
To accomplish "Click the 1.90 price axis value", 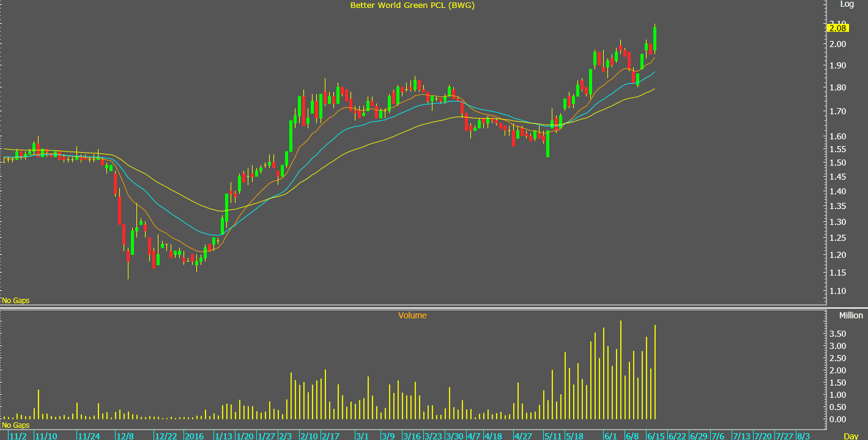I will [x=838, y=65].
